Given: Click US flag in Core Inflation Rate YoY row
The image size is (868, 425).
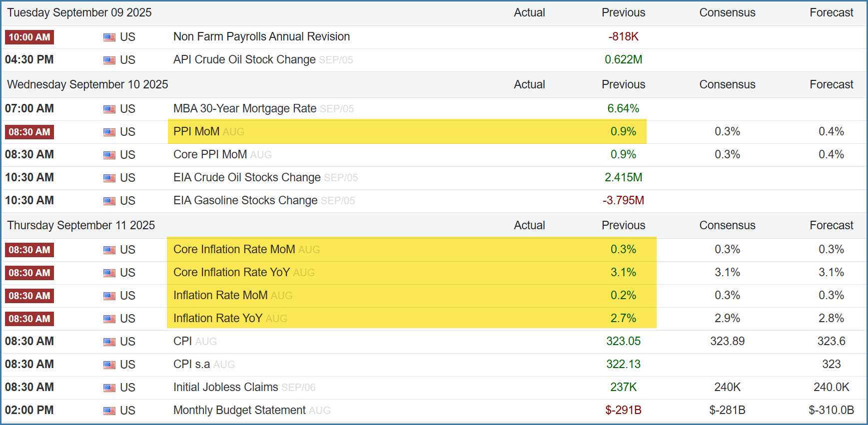Looking at the screenshot, I should [x=109, y=273].
